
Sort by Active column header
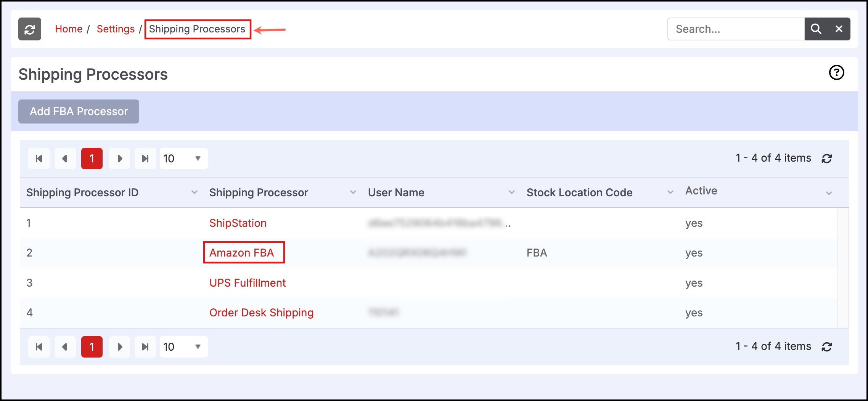click(x=701, y=191)
